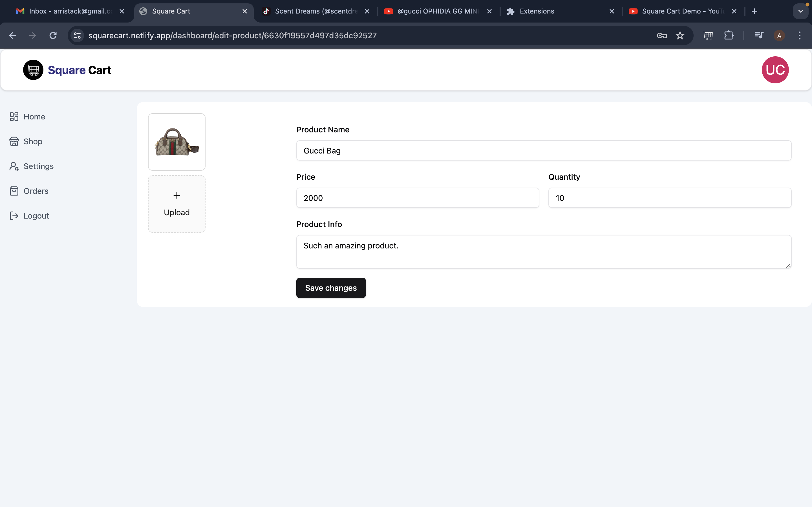Expand the tab search chevron dropdown
The height and width of the screenshot is (507, 812).
click(800, 11)
